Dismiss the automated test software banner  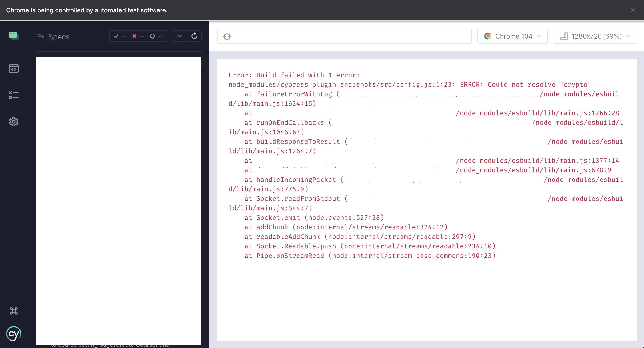[633, 10]
